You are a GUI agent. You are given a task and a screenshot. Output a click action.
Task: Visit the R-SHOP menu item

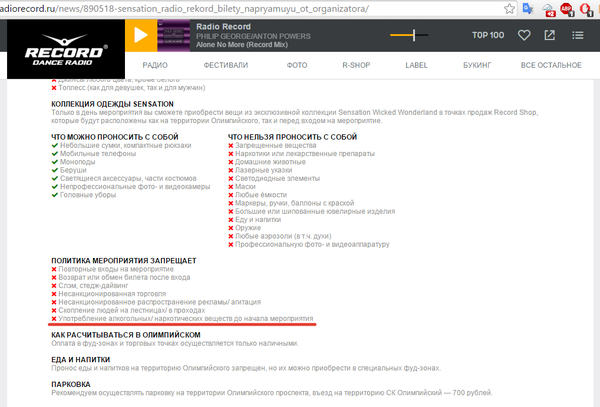[356, 65]
